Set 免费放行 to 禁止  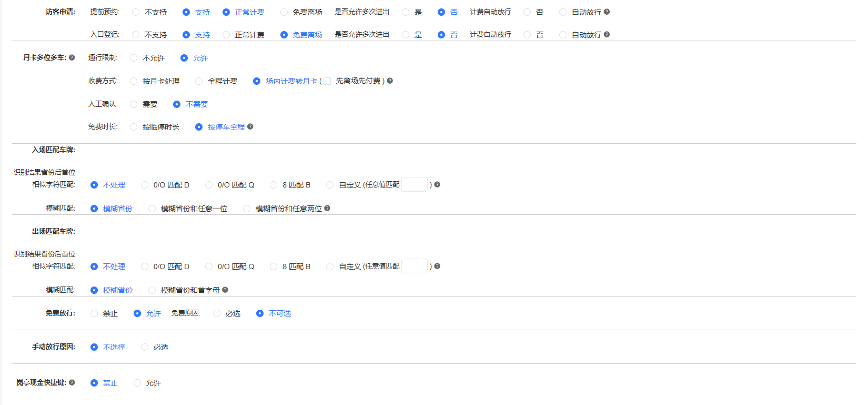(94, 313)
